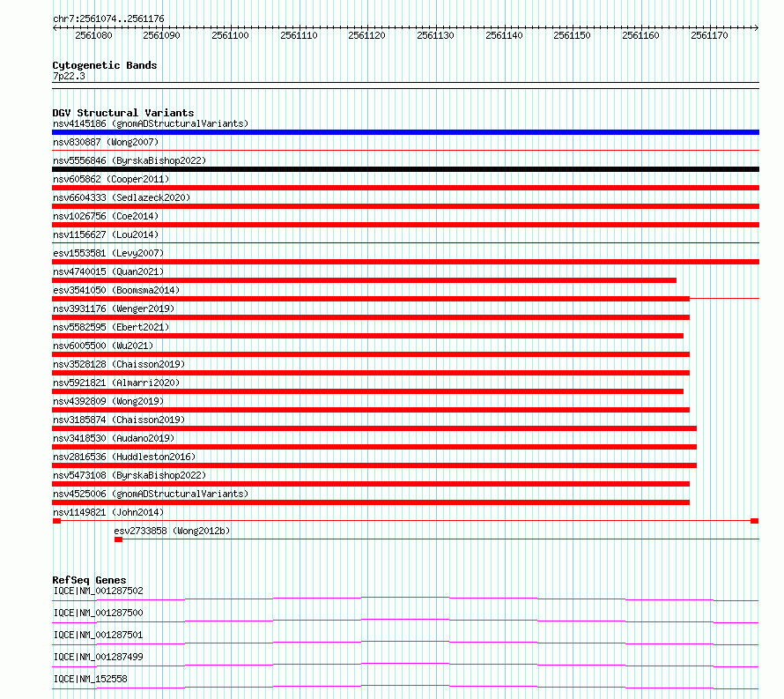
Task: Open nsv3528128 (Chaisson2019) variant label
Action: (x=119, y=364)
